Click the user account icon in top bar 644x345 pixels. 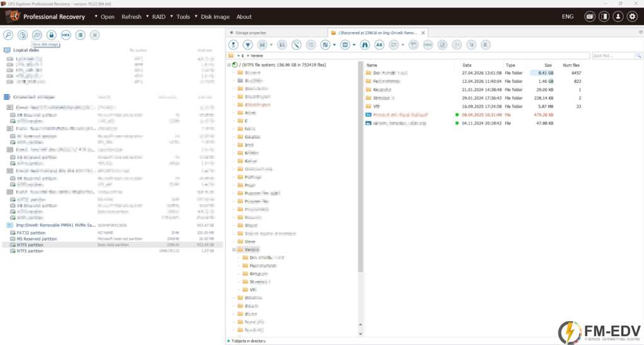[x=618, y=16]
